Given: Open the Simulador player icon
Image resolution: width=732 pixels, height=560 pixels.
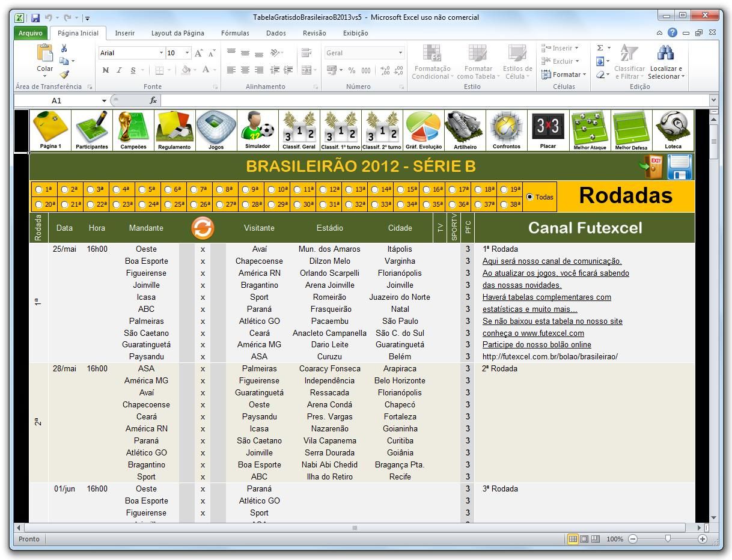Looking at the screenshot, I should (x=257, y=130).
